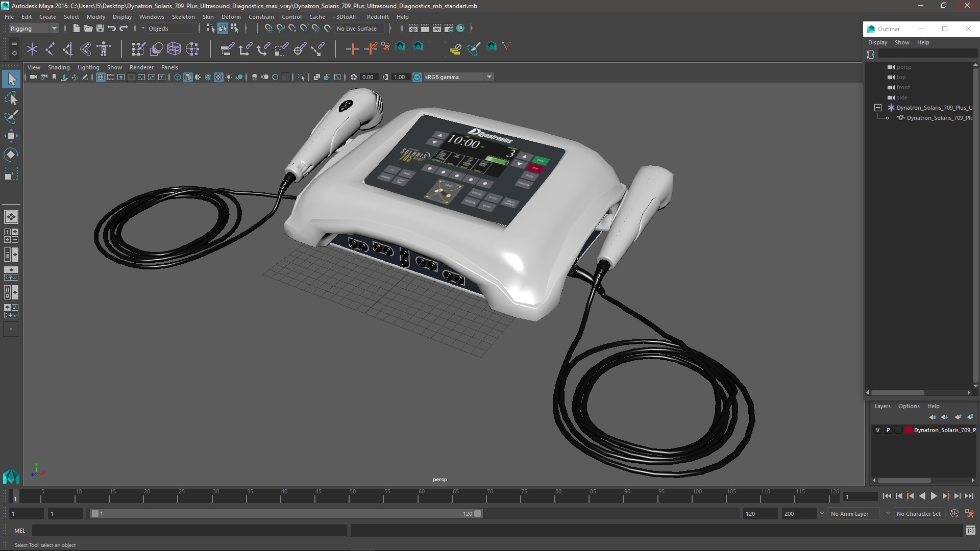The image size is (980, 551).
Task: Click frame 60 on the time slider
Action: pos(422,495)
